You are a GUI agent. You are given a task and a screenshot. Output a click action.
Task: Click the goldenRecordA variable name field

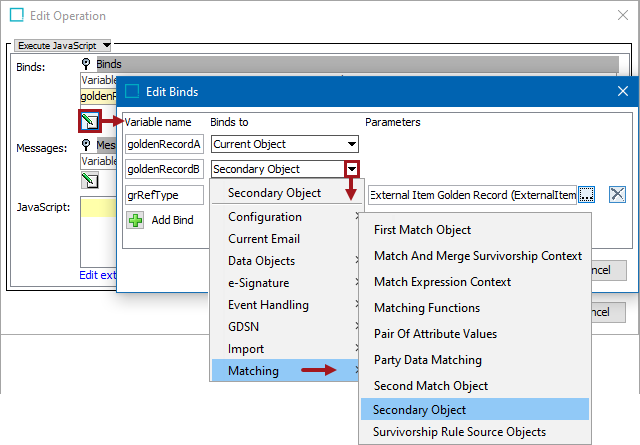164,144
